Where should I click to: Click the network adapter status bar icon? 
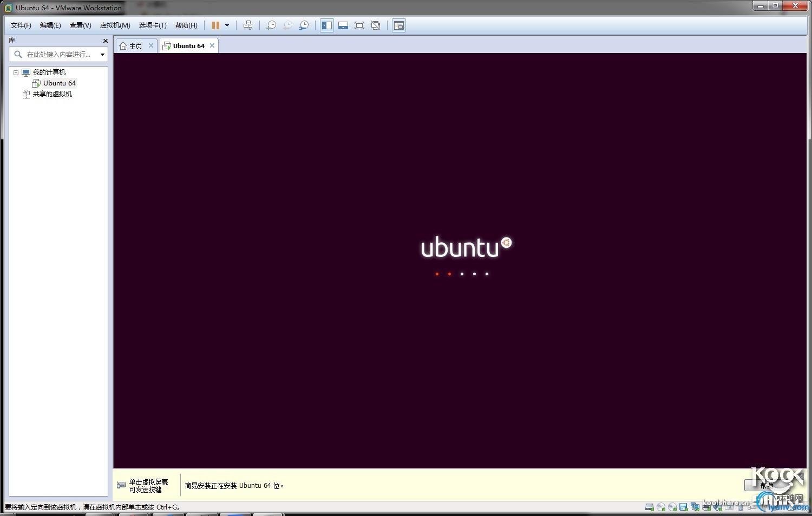(x=695, y=507)
